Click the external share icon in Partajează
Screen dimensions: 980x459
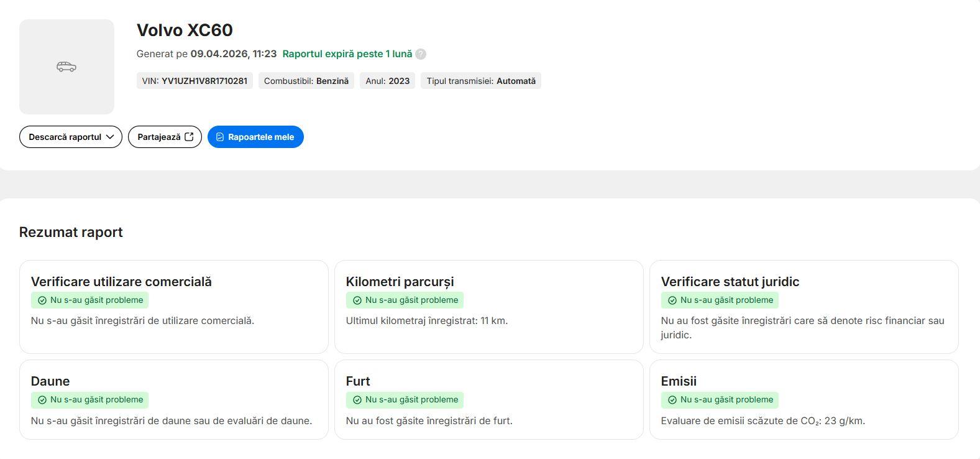[x=190, y=137]
